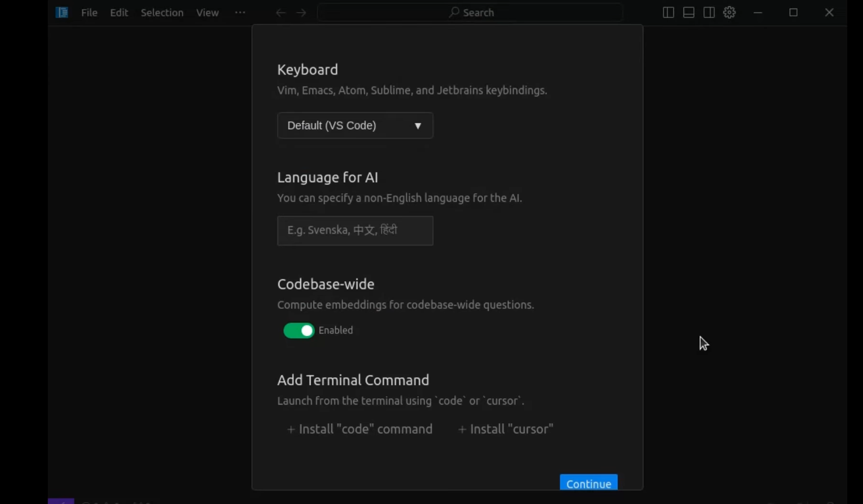
Task: Click the "Add Terminal Command" heading
Action: [x=353, y=380]
